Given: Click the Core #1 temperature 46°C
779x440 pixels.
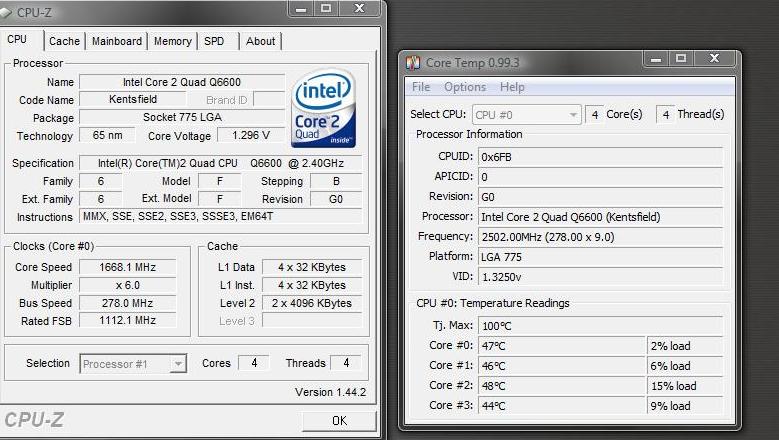Looking at the screenshot, I should (561, 366).
